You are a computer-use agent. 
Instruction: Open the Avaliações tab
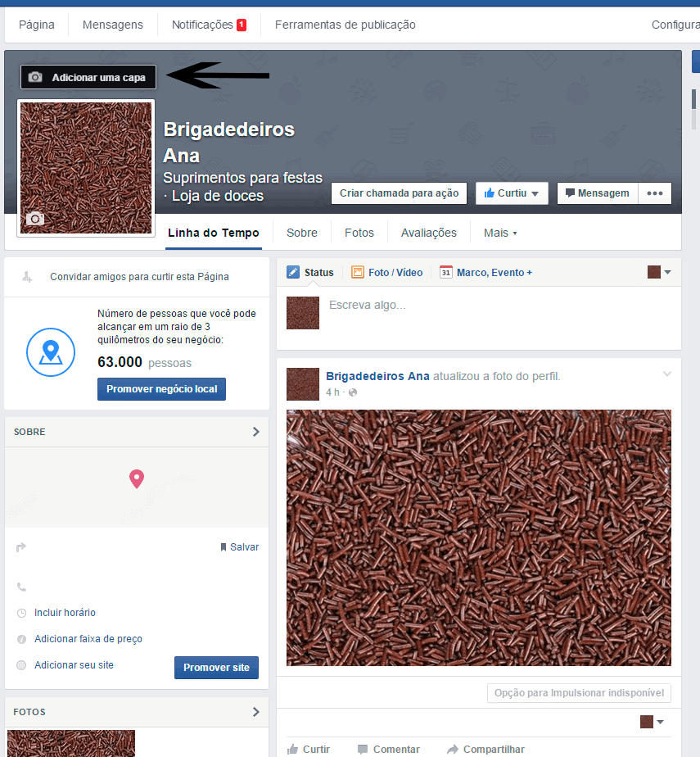[x=428, y=233]
